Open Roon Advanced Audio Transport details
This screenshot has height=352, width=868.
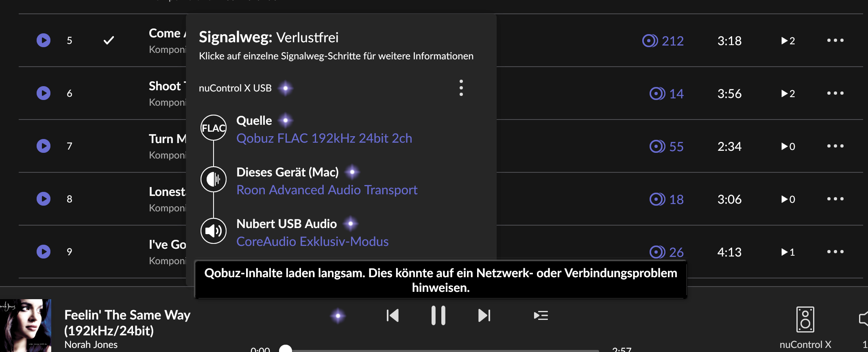click(x=327, y=190)
